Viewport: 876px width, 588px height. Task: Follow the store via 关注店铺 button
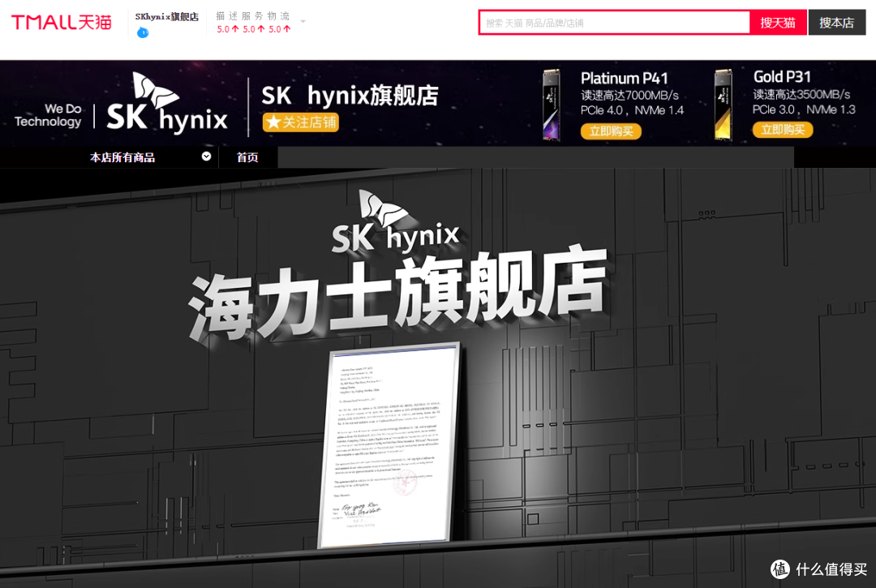click(x=301, y=122)
